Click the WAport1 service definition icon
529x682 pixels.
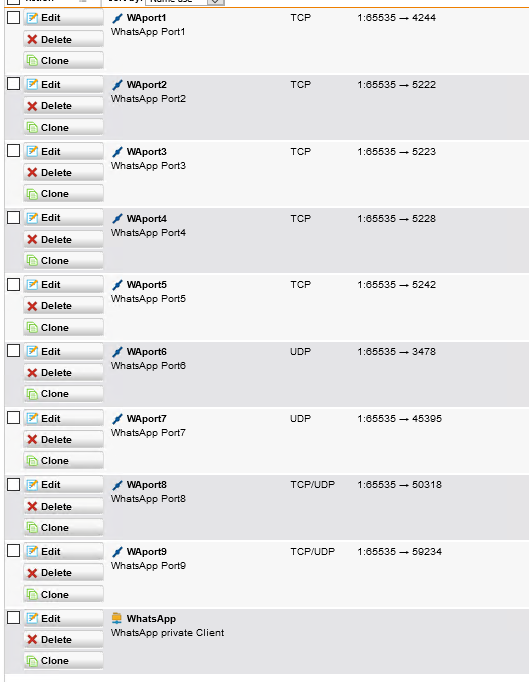pos(117,18)
